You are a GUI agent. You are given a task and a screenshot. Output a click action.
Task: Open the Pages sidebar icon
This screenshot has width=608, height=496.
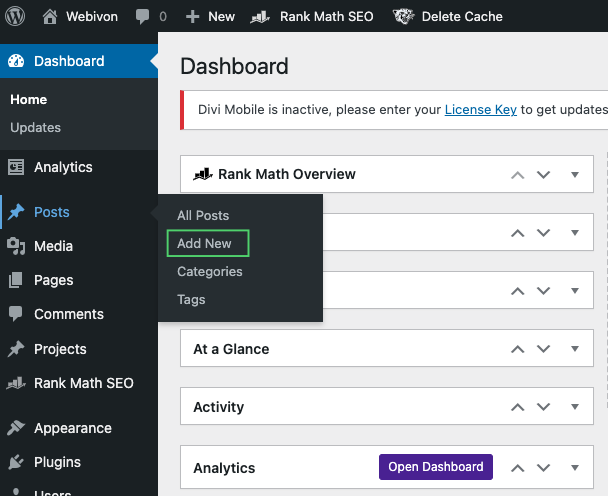coord(16,280)
